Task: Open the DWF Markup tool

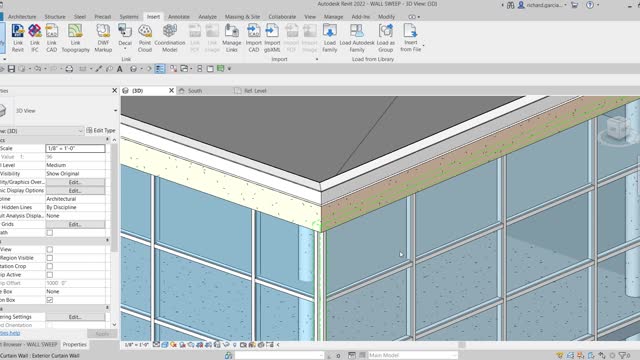Action: pyautogui.click(x=103, y=38)
